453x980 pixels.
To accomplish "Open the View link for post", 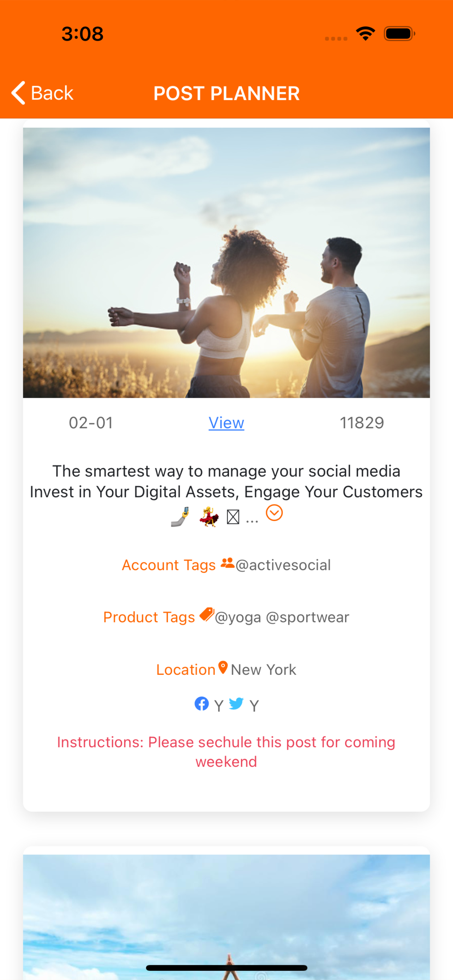I will 226,423.
